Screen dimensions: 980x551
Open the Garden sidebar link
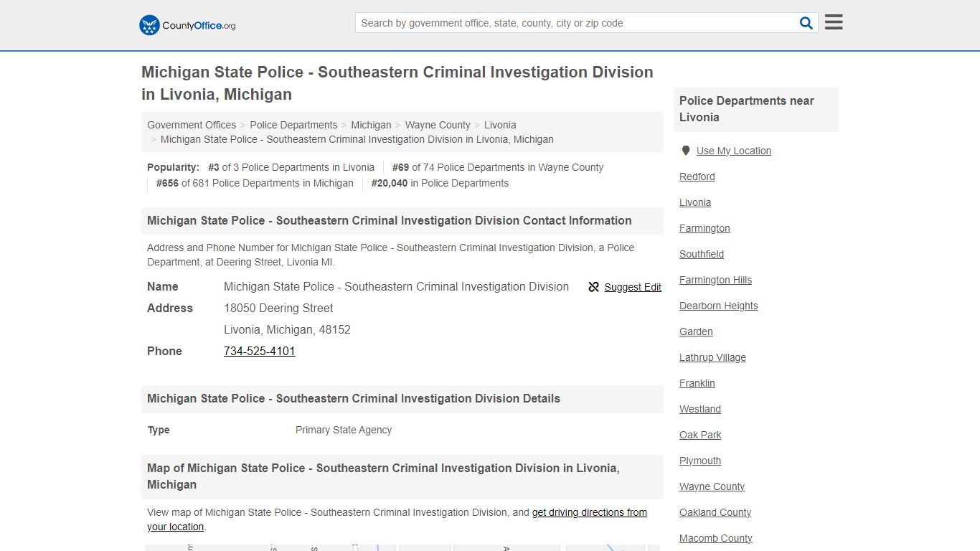click(x=696, y=331)
